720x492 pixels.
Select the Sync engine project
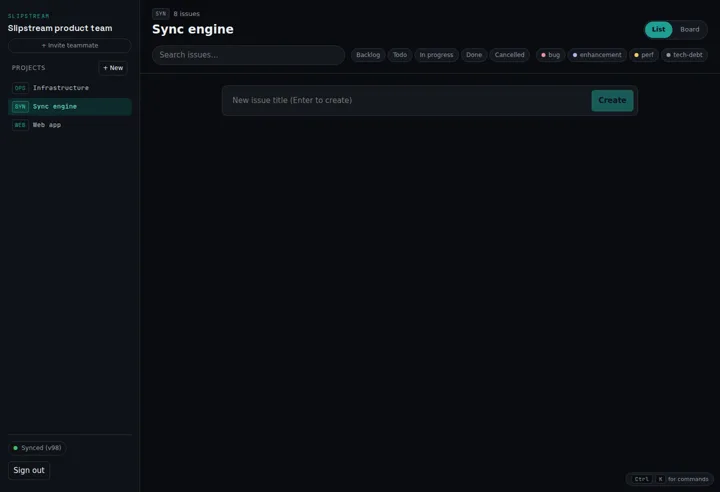tap(70, 107)
